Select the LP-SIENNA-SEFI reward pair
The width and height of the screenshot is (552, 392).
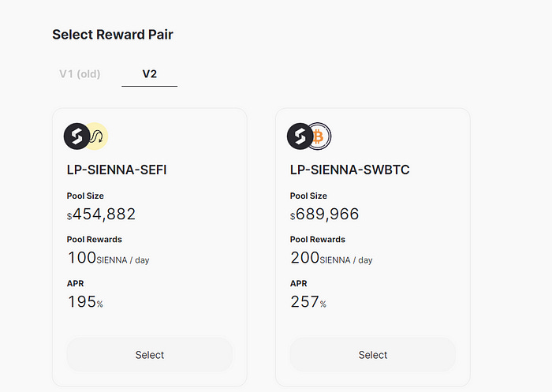pos(150,355)
